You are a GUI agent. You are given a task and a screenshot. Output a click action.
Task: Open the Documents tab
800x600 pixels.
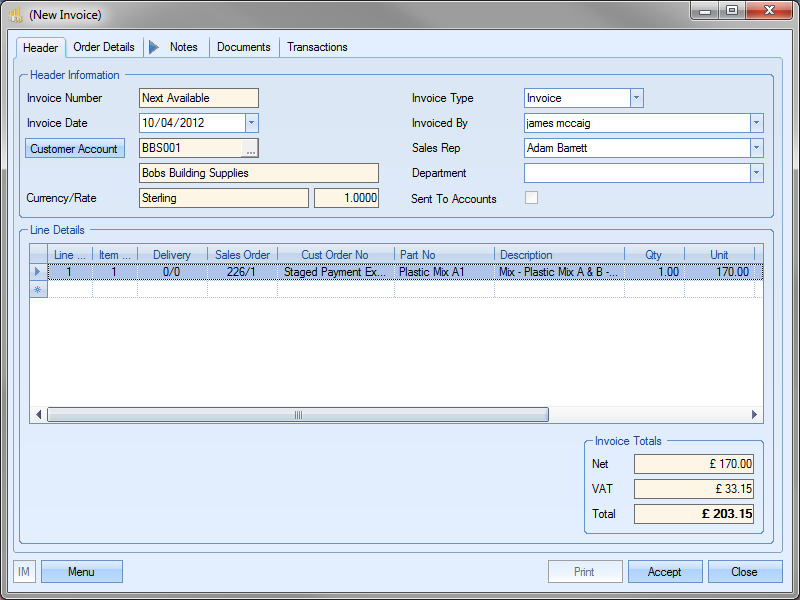(x=243, y=47)
